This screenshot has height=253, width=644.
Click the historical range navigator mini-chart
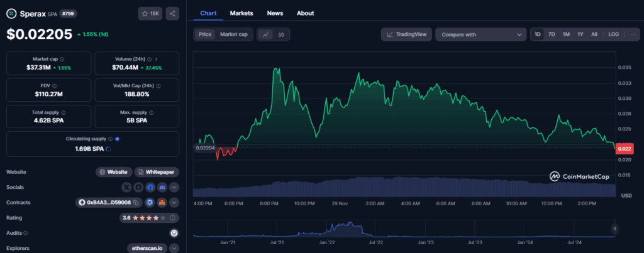pyautogui.click(x=403, y=229)
